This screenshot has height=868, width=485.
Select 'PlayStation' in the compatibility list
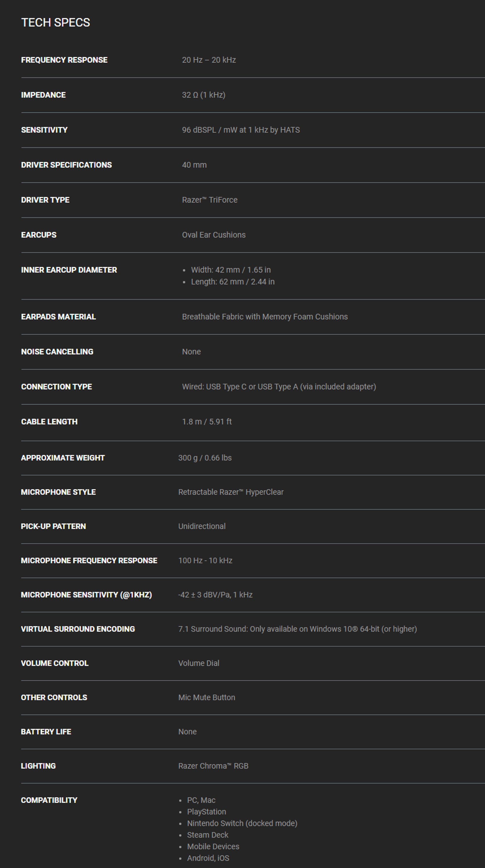207,812
